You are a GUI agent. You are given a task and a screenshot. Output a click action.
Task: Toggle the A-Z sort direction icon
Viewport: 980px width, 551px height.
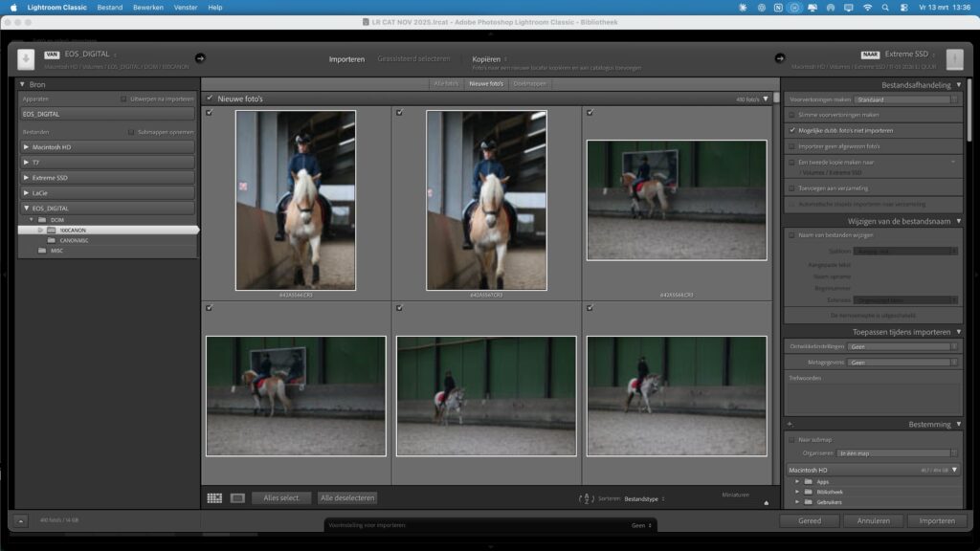click(x=586, y=498)
